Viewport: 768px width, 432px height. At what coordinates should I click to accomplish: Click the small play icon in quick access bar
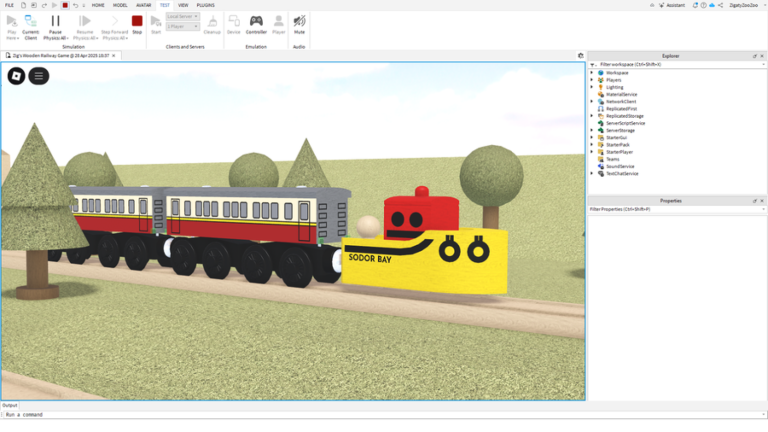coord(54,5)
